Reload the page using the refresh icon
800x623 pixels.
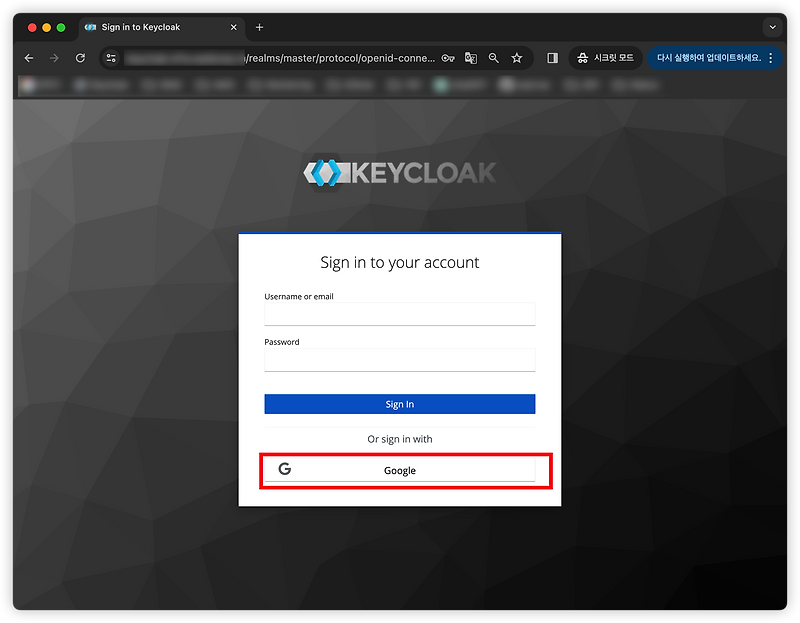(x=80, y=58)
